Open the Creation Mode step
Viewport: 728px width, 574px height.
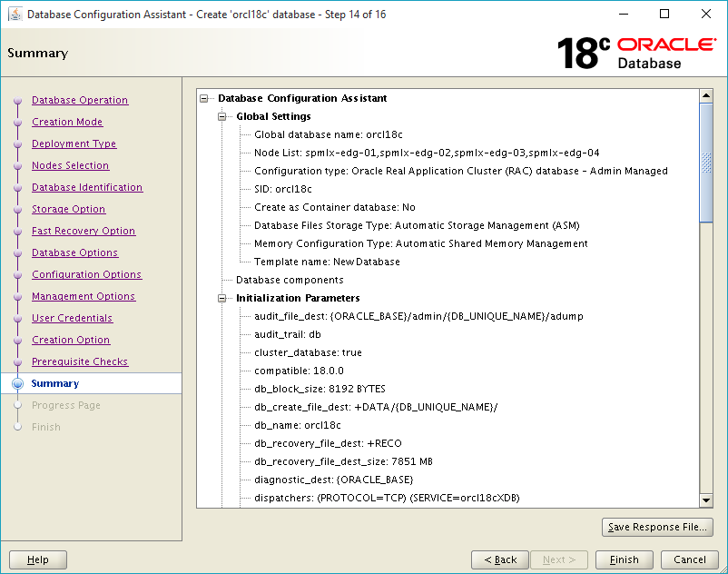(67, 122)
